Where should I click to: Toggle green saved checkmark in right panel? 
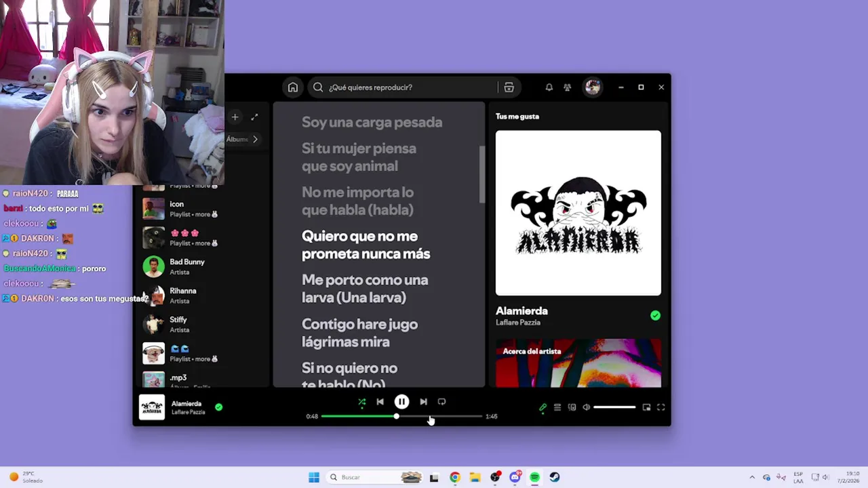[x=655, y=315]
